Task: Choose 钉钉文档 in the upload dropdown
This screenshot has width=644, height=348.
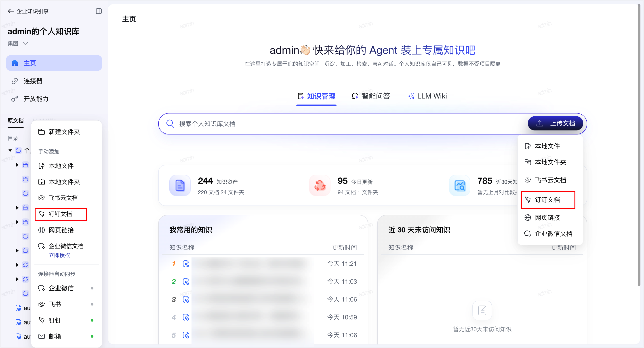Action: 548,200
